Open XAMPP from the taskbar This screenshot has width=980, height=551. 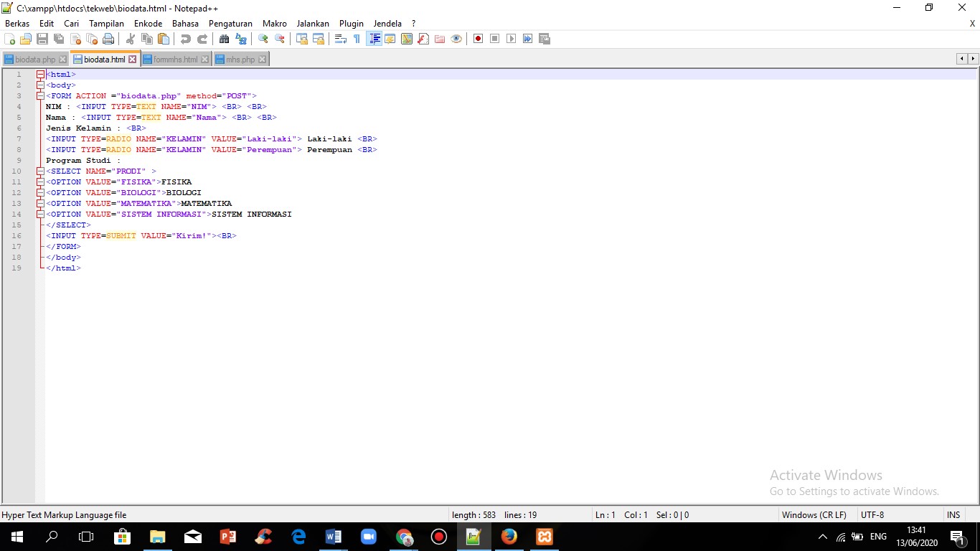[x=544, y=537]
